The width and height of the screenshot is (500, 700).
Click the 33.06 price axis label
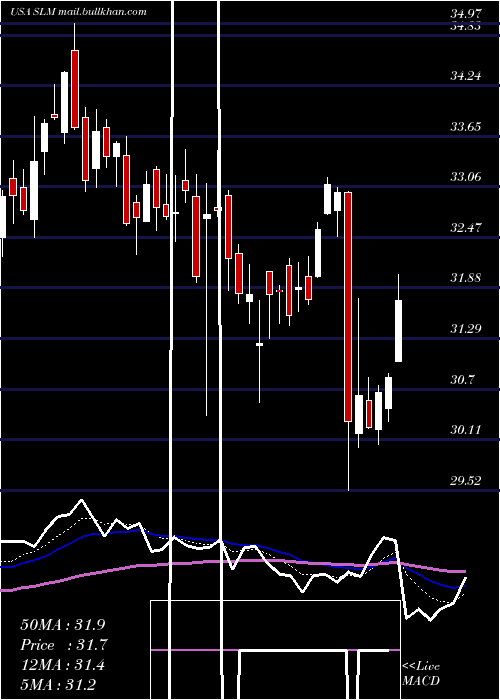click(466, 177)
